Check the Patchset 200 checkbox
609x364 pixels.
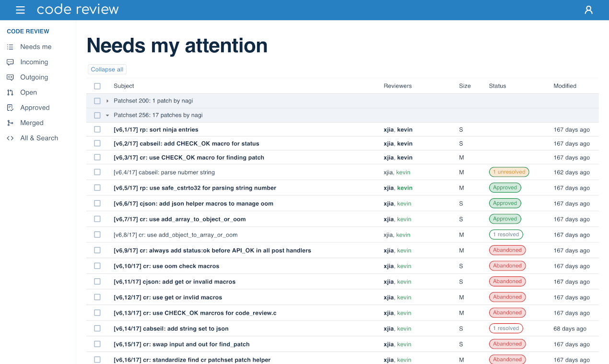[x=97, y=101]
